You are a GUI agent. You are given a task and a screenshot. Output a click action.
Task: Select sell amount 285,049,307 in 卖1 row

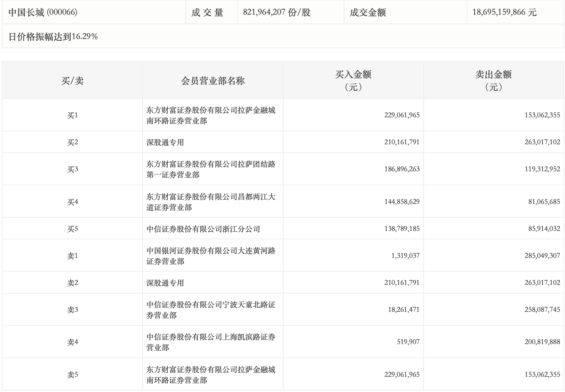point(542,256)
